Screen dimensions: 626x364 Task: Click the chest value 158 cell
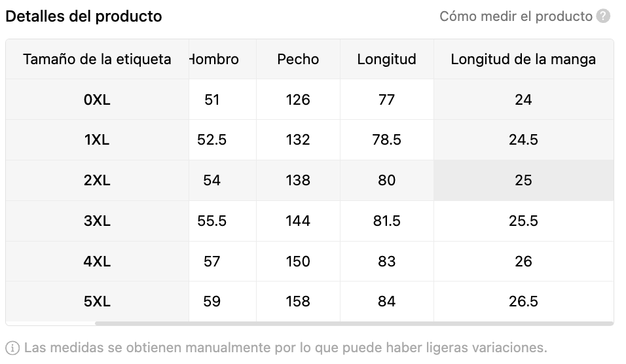298,302
